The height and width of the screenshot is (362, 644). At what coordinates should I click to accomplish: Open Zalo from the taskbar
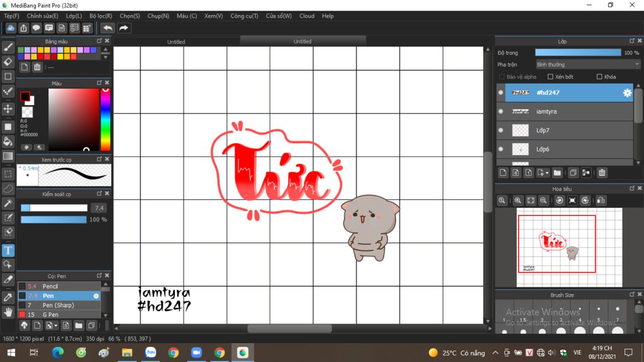(150, 353)
